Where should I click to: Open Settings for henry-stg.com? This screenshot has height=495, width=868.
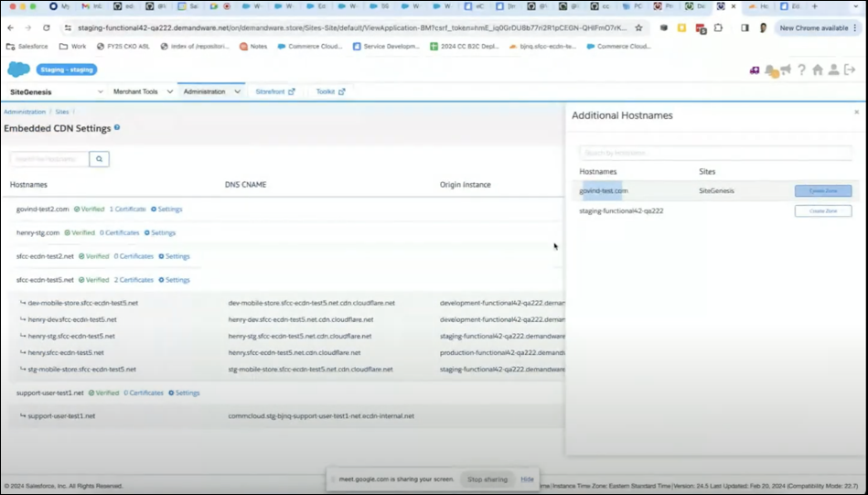pos(160,233)
